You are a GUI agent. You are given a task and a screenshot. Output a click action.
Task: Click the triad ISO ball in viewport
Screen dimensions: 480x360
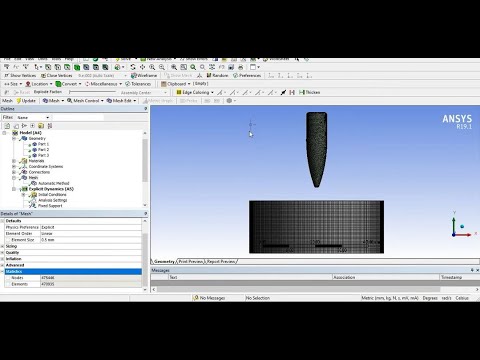point(462,226)
